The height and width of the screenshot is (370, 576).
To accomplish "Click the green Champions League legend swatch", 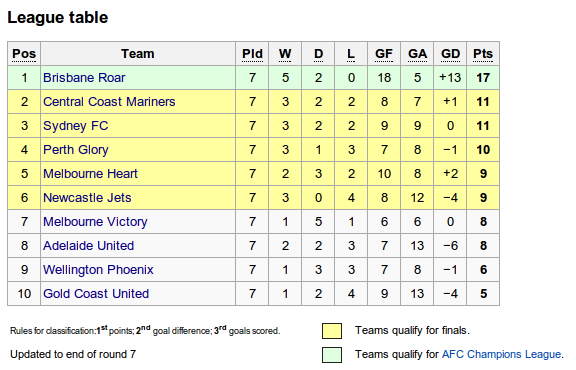I will click(332, 355).
